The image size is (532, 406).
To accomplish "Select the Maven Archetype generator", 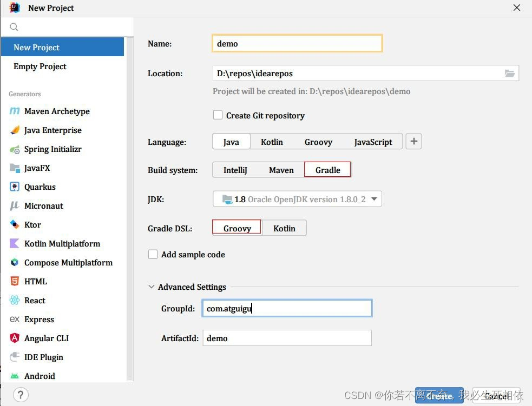I will pos(56,111).
